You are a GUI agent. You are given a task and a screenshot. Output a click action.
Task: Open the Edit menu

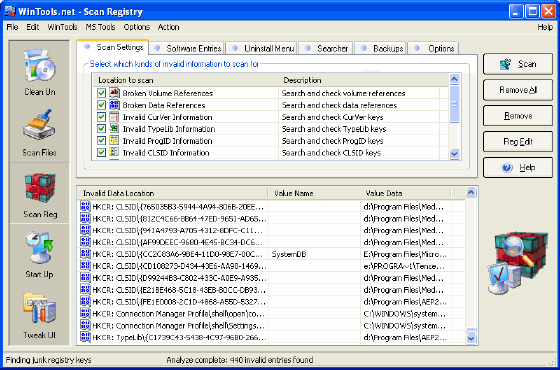point(32,27)
